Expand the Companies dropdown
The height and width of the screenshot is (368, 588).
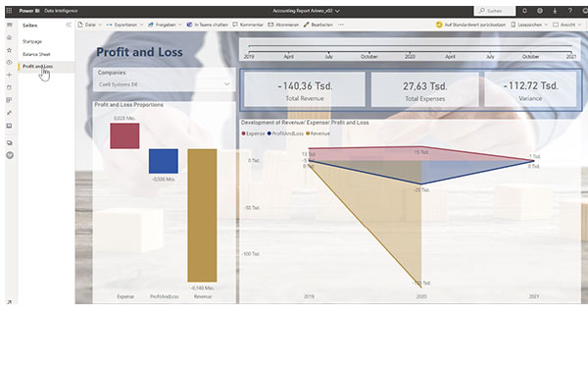coord(164,84)
